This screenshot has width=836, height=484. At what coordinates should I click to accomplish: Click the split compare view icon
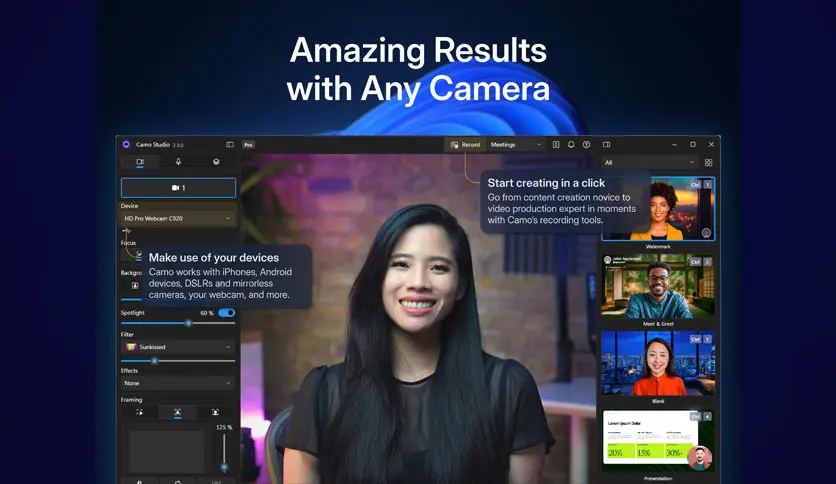point(556,144)
